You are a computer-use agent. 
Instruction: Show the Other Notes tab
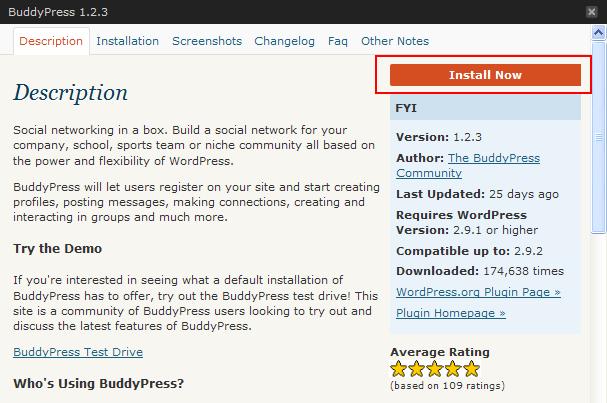point(395,41)
